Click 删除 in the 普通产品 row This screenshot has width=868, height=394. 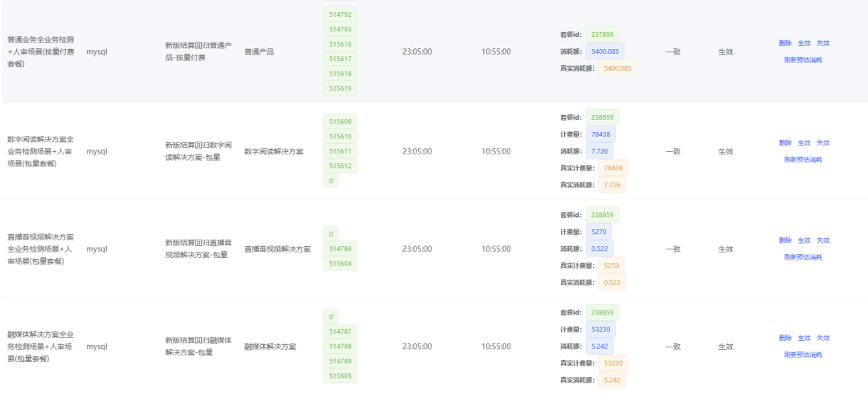tap(784, 43)
